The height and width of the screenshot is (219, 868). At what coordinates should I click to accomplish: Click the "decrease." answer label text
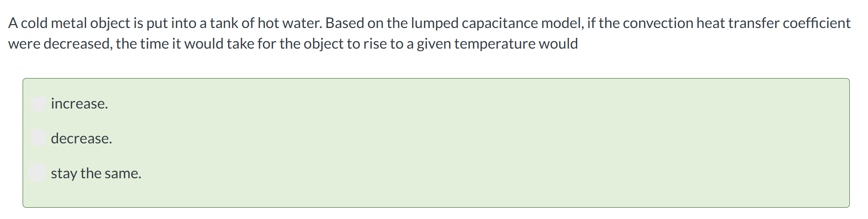82,138
